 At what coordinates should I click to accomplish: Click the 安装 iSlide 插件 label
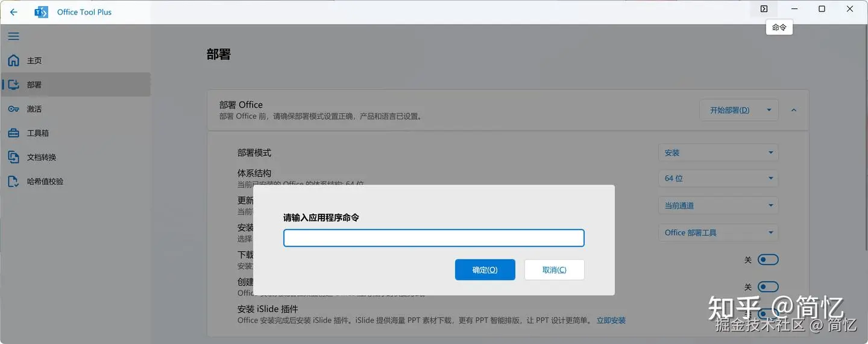[268, 310]
